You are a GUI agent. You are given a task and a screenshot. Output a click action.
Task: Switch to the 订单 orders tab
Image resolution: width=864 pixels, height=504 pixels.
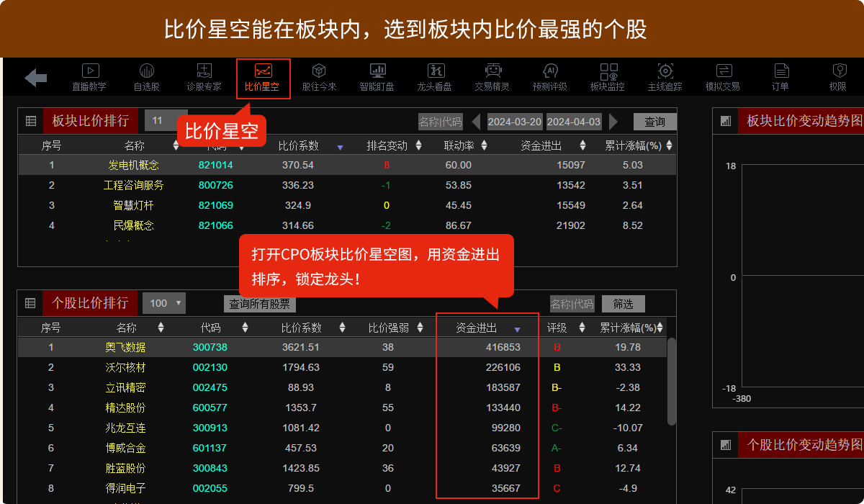tap(780, 77)
